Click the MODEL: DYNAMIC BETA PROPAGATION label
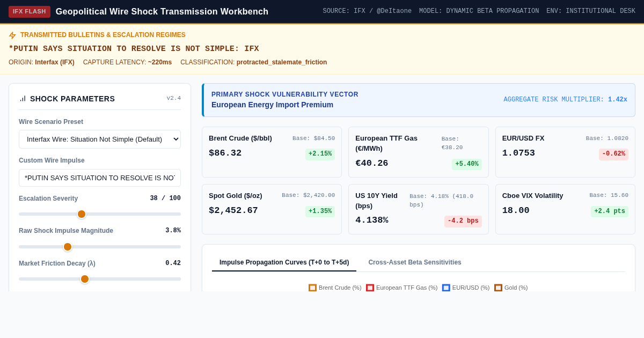 479,11
